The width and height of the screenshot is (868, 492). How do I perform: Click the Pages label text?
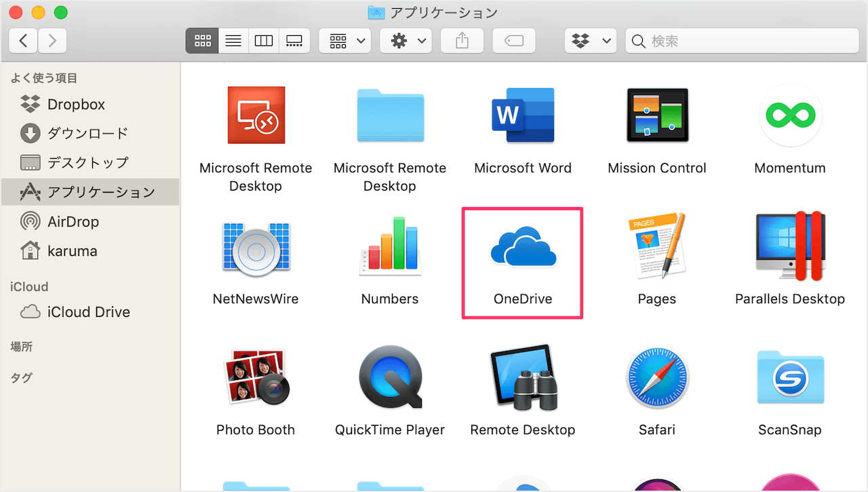tap(657, 299)
